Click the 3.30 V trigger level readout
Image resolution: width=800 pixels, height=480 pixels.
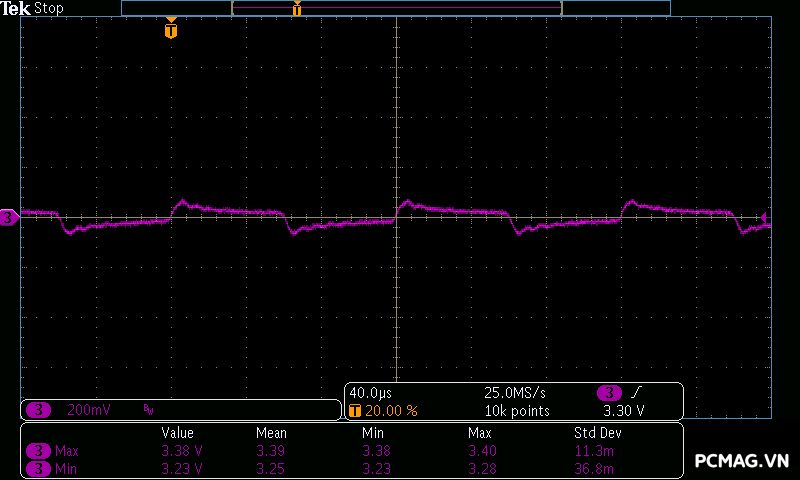(x=623, y=411)
